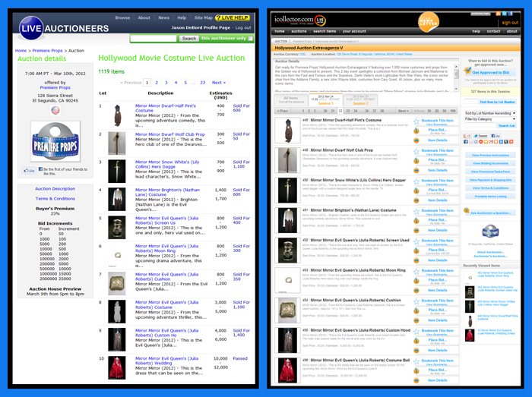Open Mirror Mirror Dwarf Wolf Club Prop link
Image resolution: width=532 pixels, height=397 pixels.
[x=170, y=134]
